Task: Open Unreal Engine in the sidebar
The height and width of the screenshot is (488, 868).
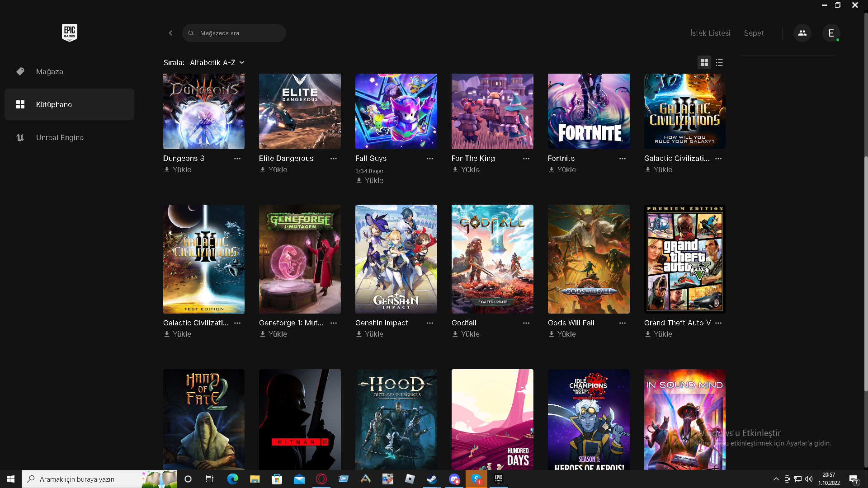Action: click(x=69, y=137)
